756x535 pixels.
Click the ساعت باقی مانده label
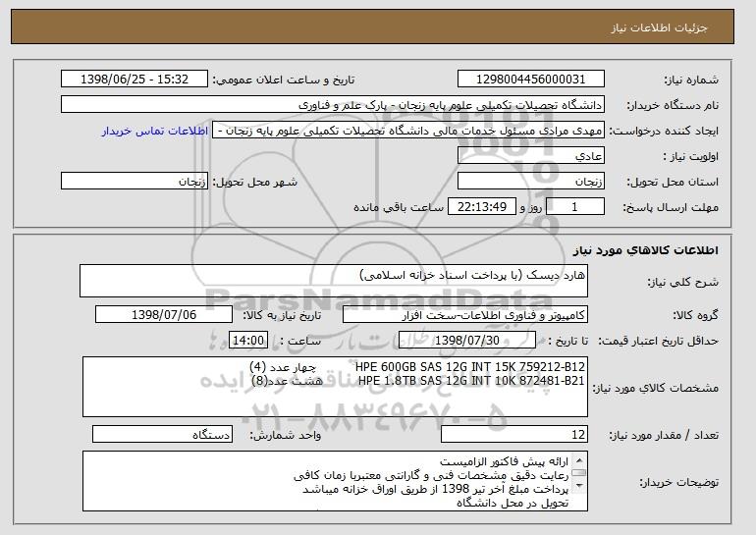coord(399,207)
